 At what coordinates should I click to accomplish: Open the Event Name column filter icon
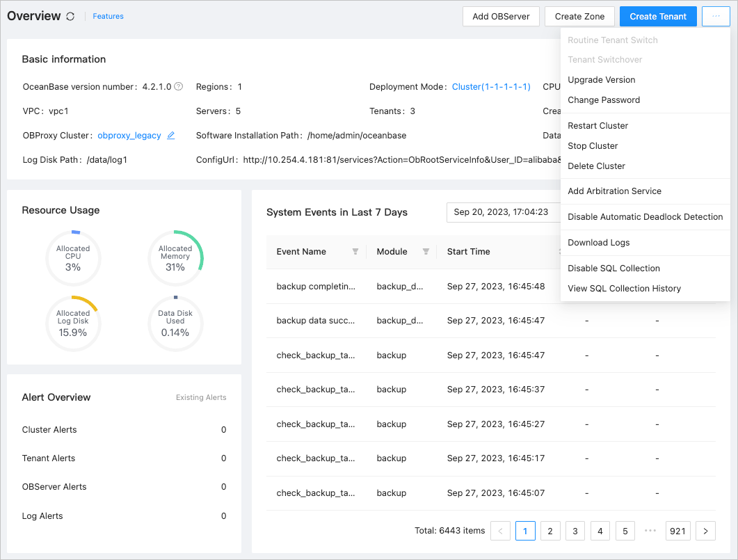point(355,252)
